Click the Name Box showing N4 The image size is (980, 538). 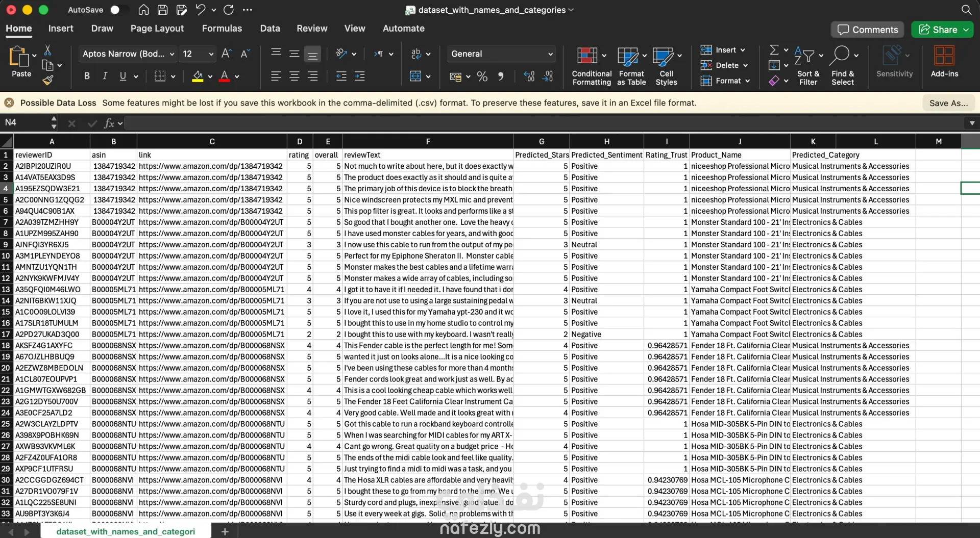point(26,122)
